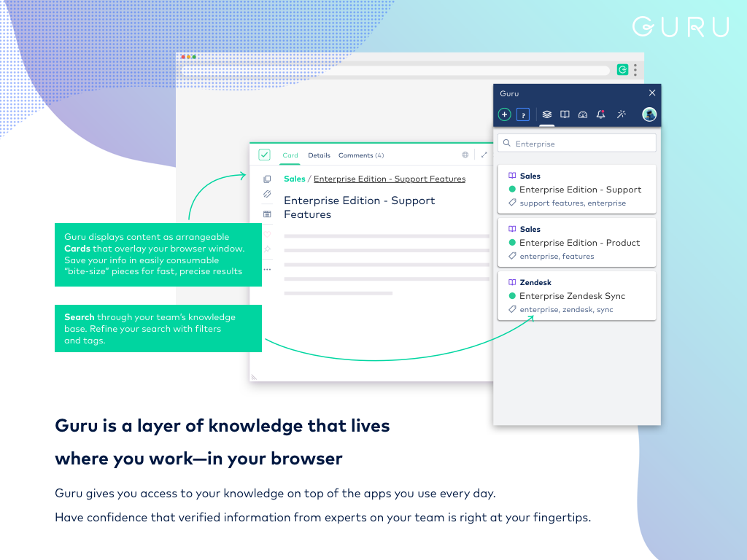
Task: Open your profile avatar in the Guru panel
Action: (x=649, y=114)
